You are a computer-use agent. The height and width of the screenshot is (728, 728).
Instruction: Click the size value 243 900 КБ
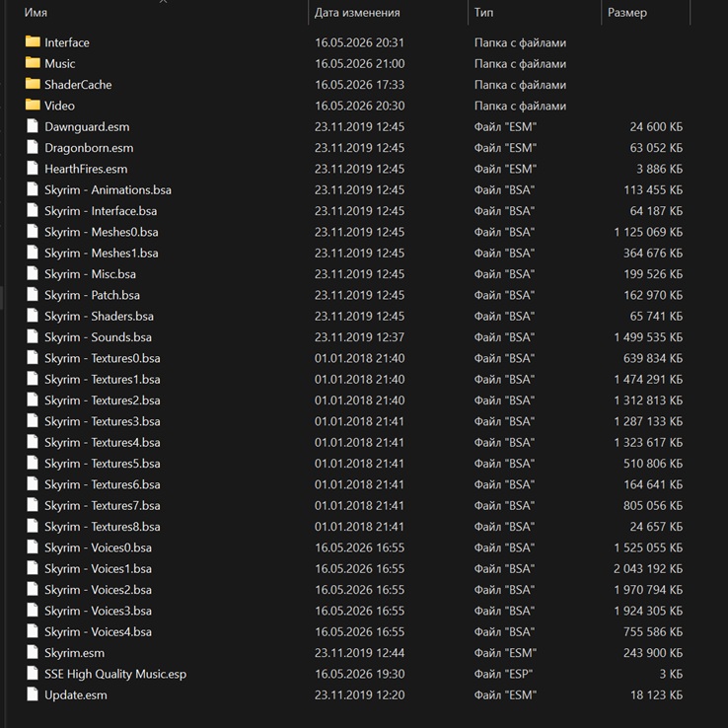tap(653, 653)
